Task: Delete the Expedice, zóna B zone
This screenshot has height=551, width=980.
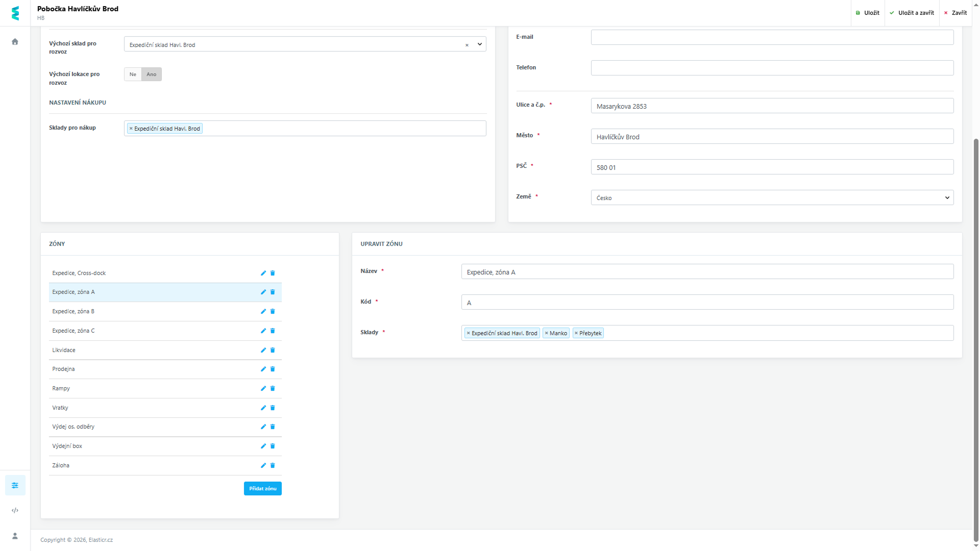Action: click(x=273, y=312)
